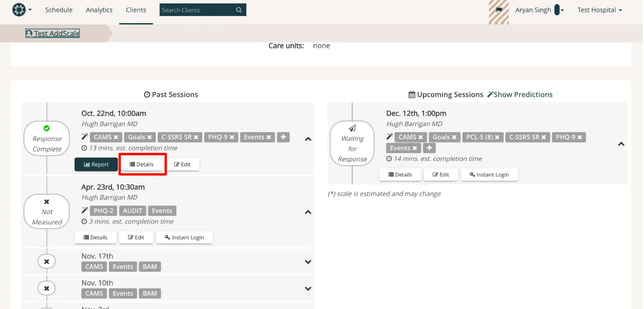This screenshot has width=644, height=309.
Task: Remove PCL-5 (8) from Dec. 12th session
Action: point(497,137)
